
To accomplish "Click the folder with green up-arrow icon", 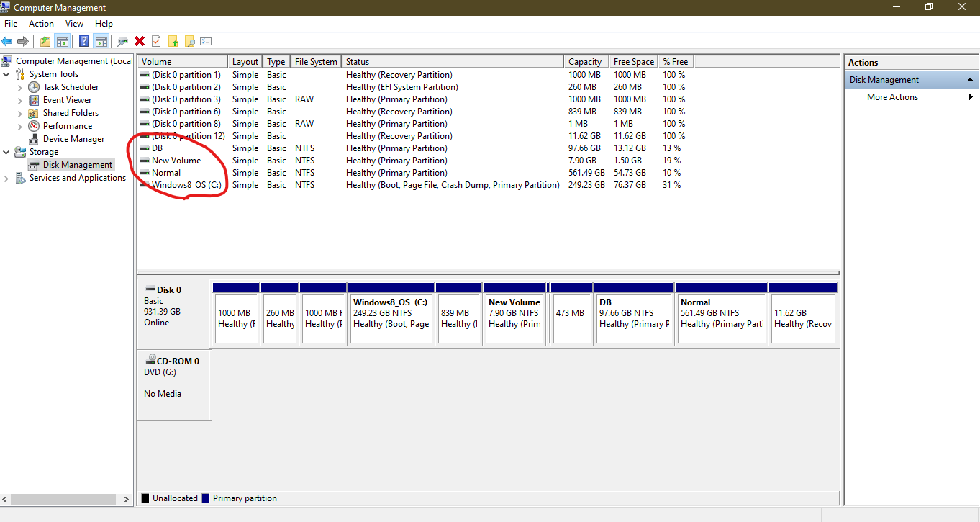I will tap(173, 42).
